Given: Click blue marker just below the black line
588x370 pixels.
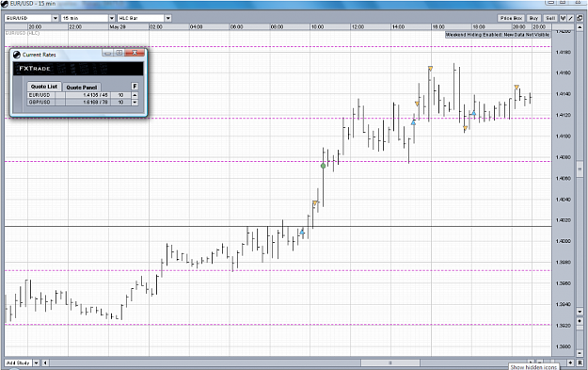Looking at the screenshot, I should click(302, 232).
